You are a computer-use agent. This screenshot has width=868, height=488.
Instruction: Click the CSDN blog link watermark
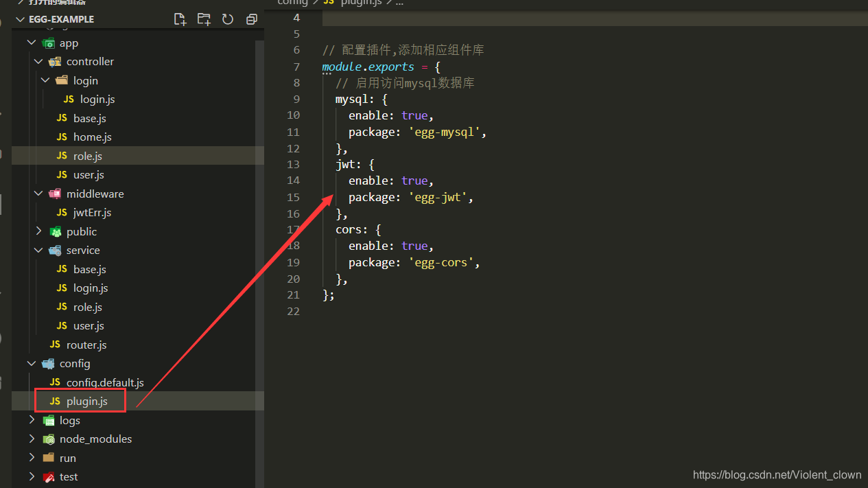(x=777, y=474)
